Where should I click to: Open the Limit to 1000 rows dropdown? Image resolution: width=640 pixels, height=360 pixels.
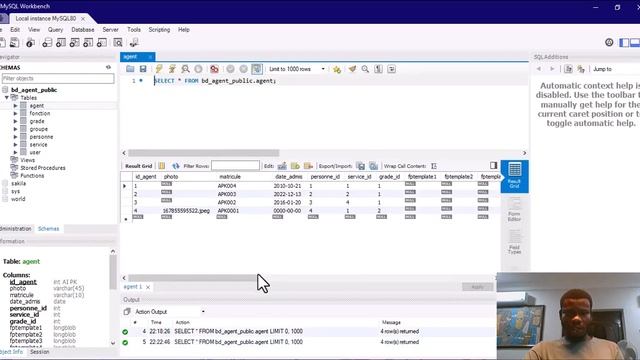297,69
